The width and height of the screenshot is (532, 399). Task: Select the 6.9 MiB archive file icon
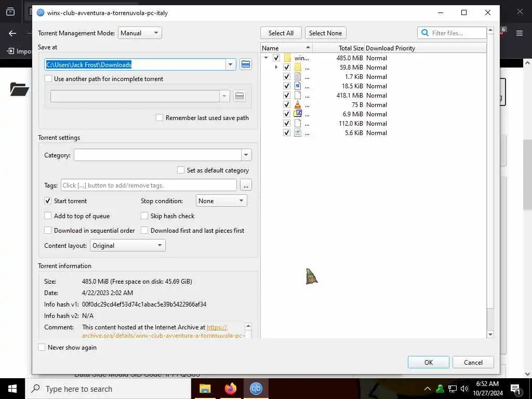(298, 114)
